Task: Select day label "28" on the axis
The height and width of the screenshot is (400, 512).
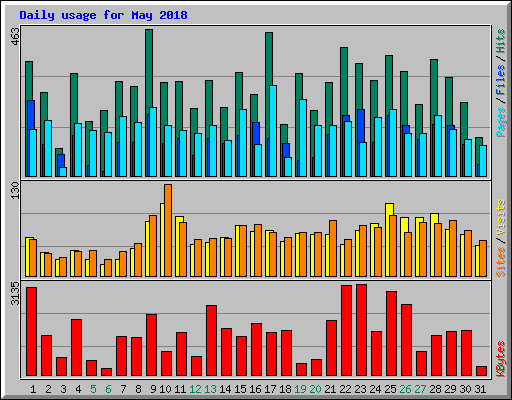Action: [435, 389]
